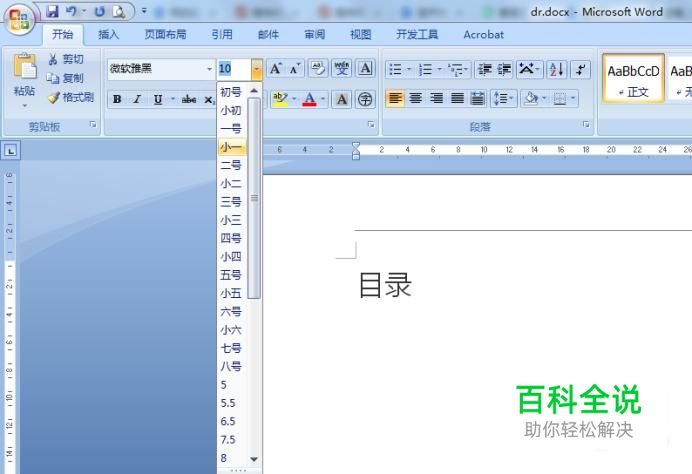Sort text with A-Z icon

click(557, 69)
